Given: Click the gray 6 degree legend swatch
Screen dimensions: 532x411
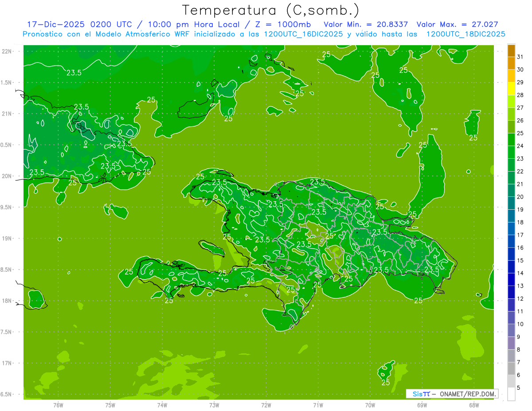Looking at the screenshot, I should (511, 369).
